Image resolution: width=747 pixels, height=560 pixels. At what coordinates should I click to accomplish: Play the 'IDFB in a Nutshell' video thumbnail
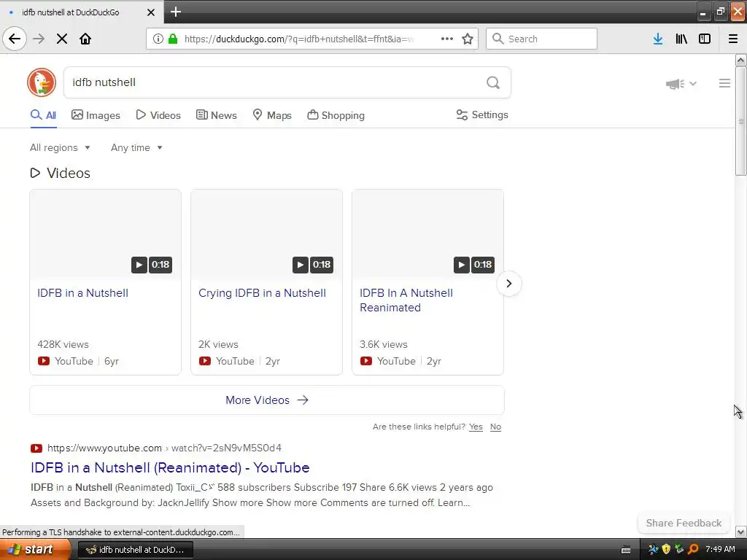105,234
